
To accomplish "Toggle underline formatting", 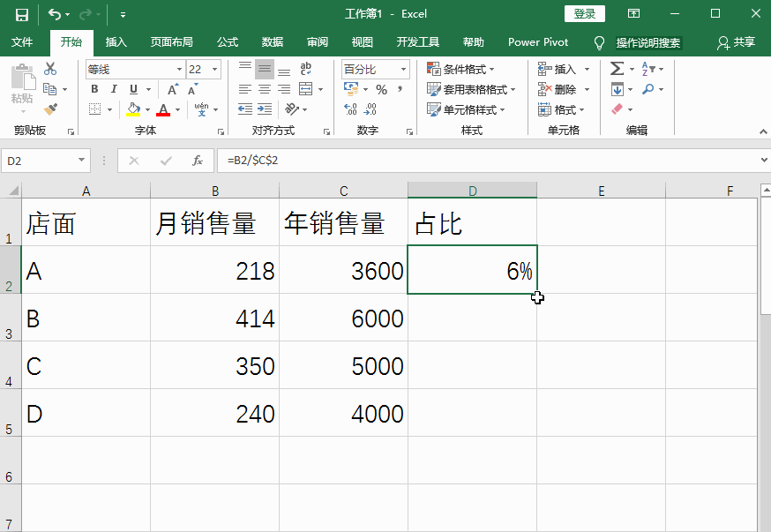I will coord(133,89).
